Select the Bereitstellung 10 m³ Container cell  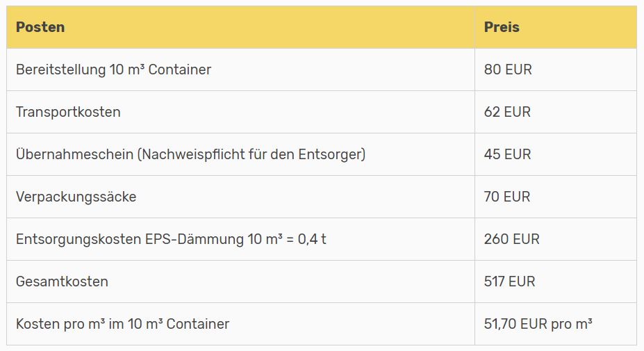coord(240,70)
